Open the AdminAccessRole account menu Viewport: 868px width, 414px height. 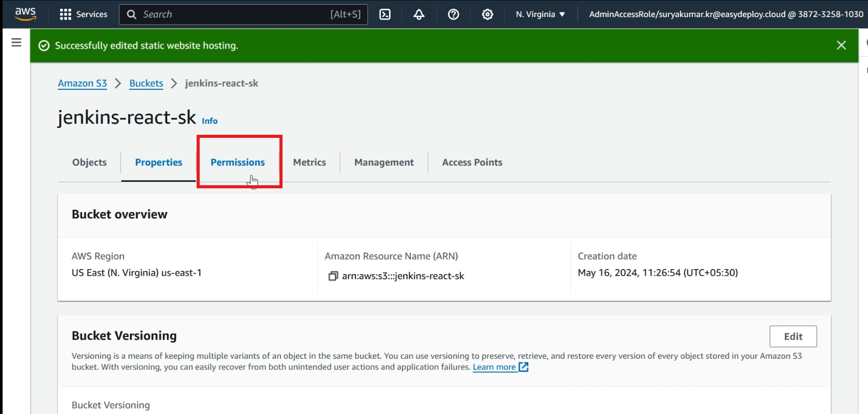click(x=726, y=14)
